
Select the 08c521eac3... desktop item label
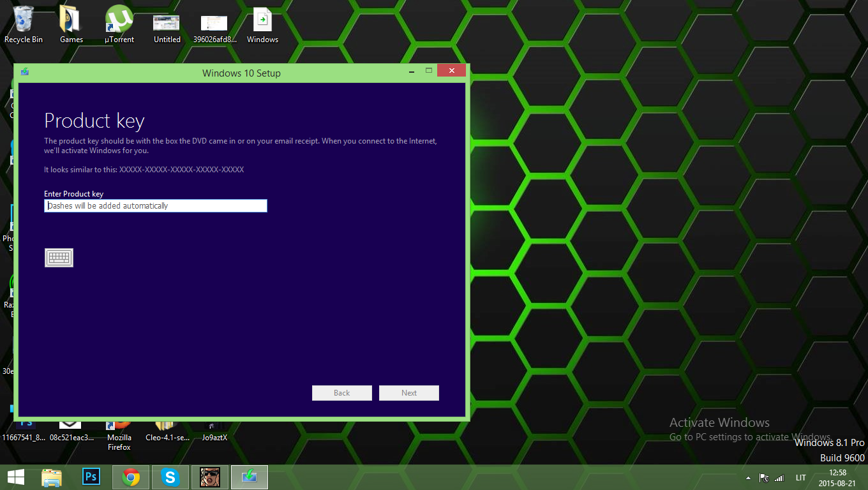[71, 438]
